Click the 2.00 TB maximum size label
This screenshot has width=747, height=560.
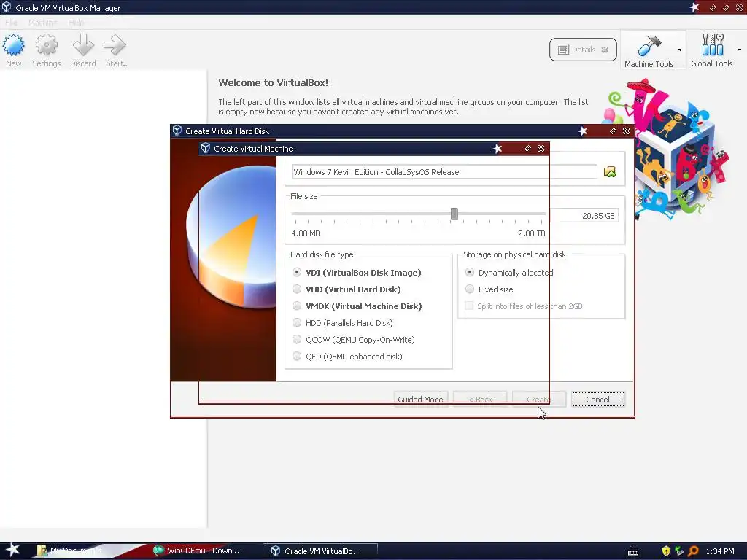click(532, 233)
